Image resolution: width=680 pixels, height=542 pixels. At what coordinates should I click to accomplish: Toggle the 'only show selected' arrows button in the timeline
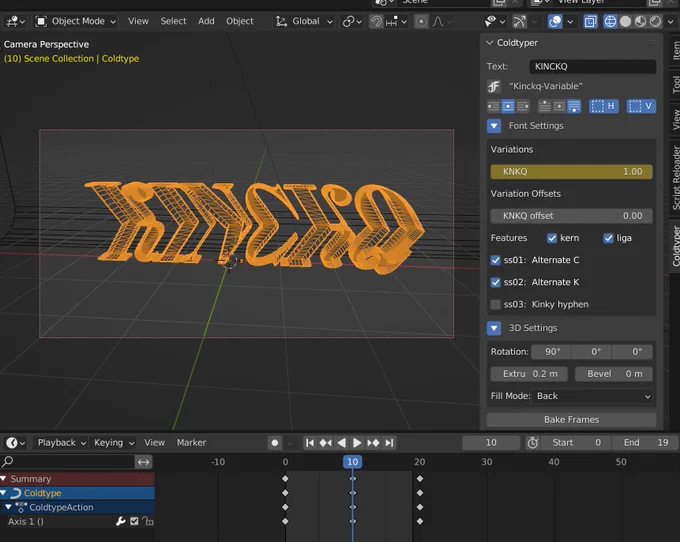coord(144,462)
